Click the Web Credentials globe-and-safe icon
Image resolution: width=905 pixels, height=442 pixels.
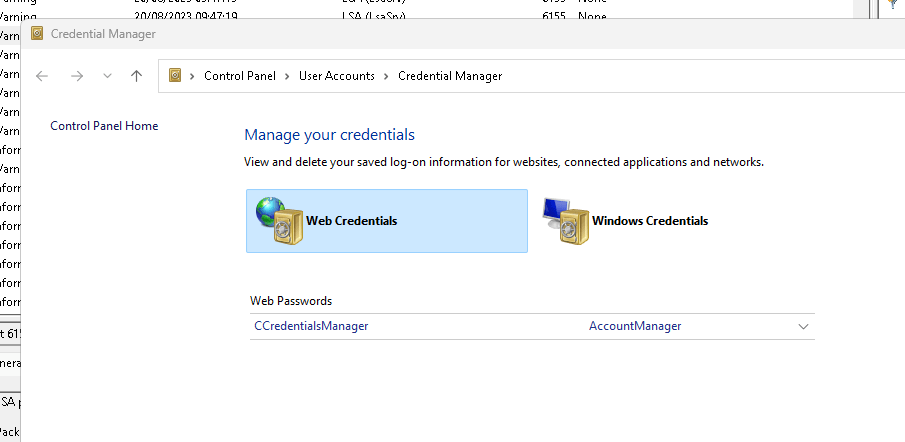279,220
